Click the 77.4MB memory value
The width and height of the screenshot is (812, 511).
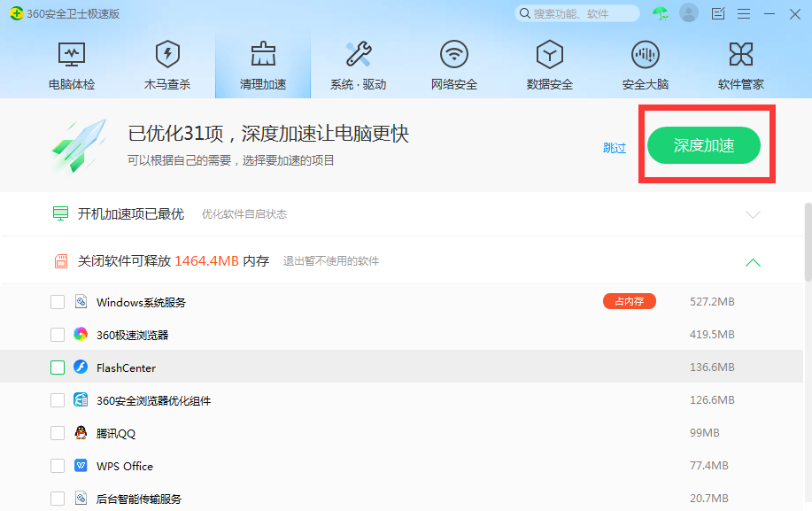tap(709, 466)
